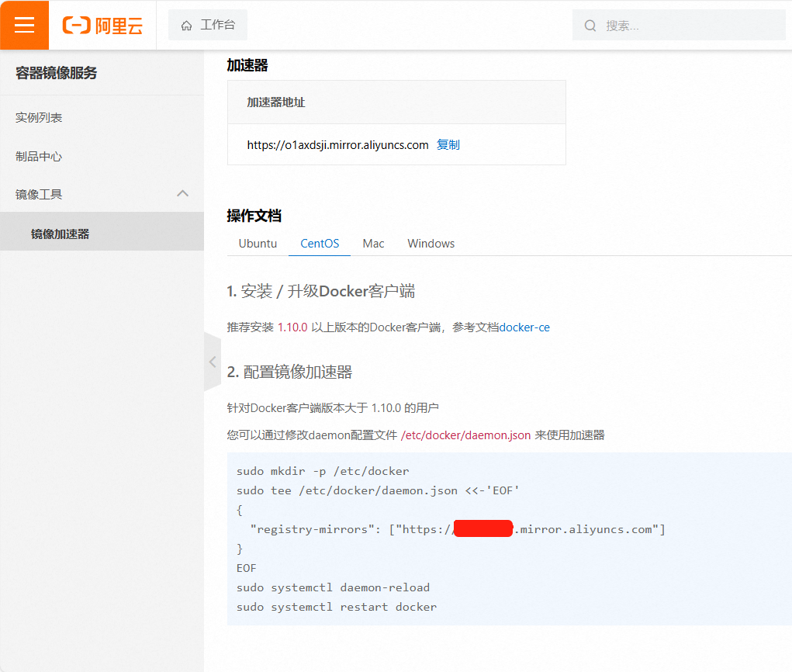Screen dimensions: 792x672
Task: Switch to the Ubuntu tab
Action: tap(258, 244)
